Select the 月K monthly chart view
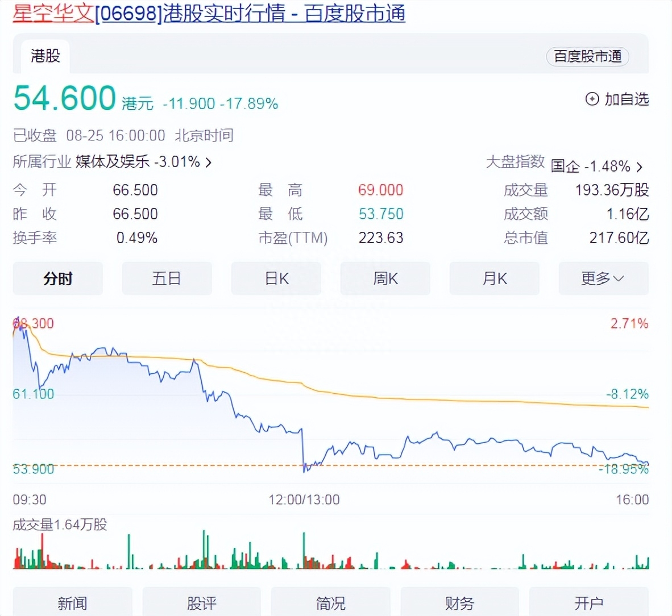The width and height of the screenshot is (672, 616). pos(494,278)
